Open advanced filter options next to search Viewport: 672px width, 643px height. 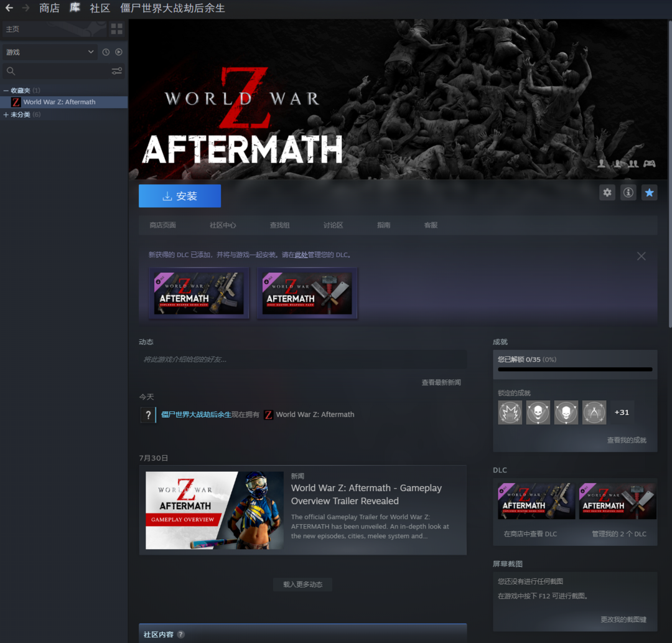click(x=117, y=71)
